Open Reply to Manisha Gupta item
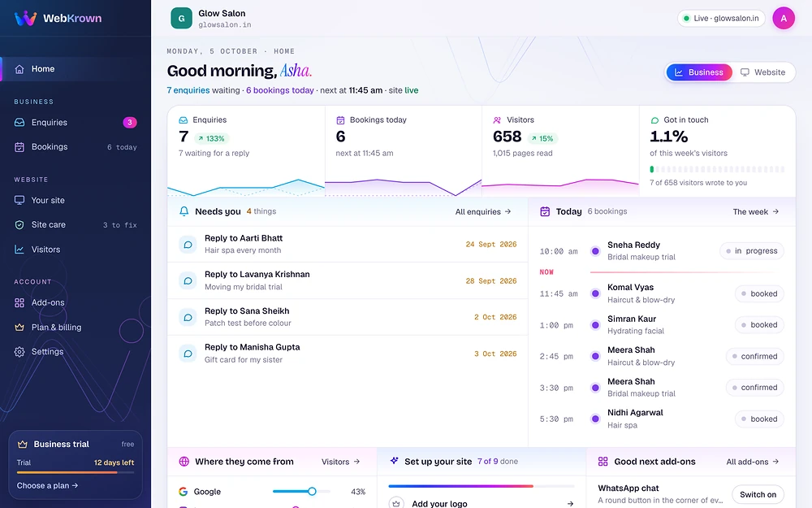Image resolution: width=812 pixels, height=508 pixels. tap(348, 353)
